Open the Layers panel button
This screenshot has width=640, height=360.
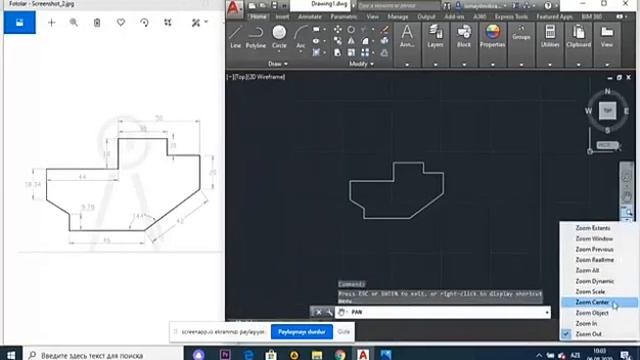[435, 37]
